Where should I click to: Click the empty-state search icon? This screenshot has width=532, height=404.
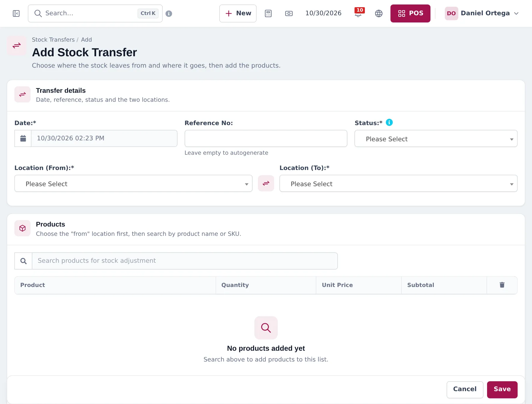[x=266, y=328]
